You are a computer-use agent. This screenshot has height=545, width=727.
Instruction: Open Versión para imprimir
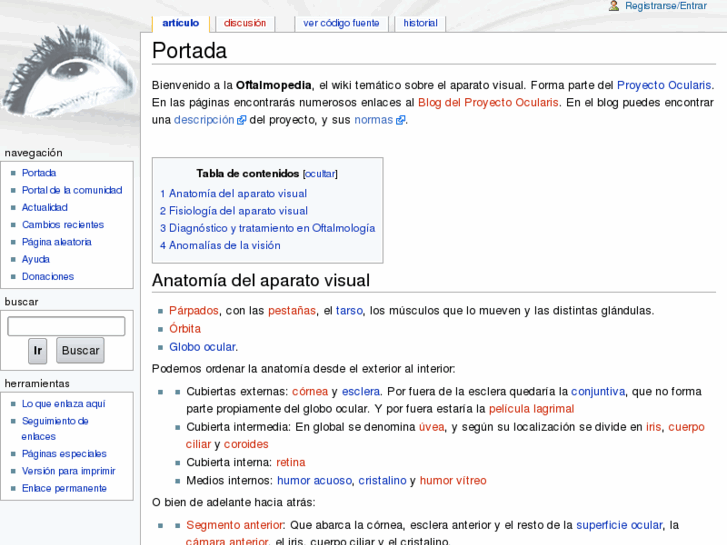tap(69, 471)
